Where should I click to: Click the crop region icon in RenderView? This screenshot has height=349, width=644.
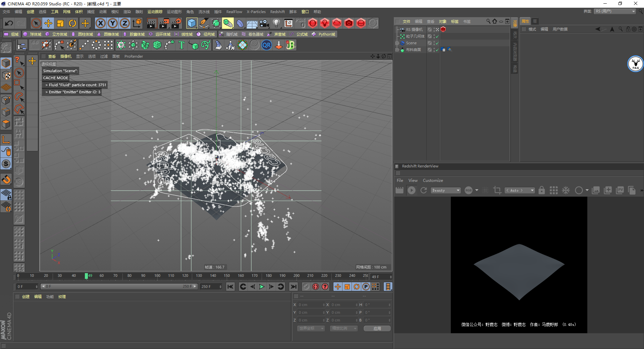(497, 190)
